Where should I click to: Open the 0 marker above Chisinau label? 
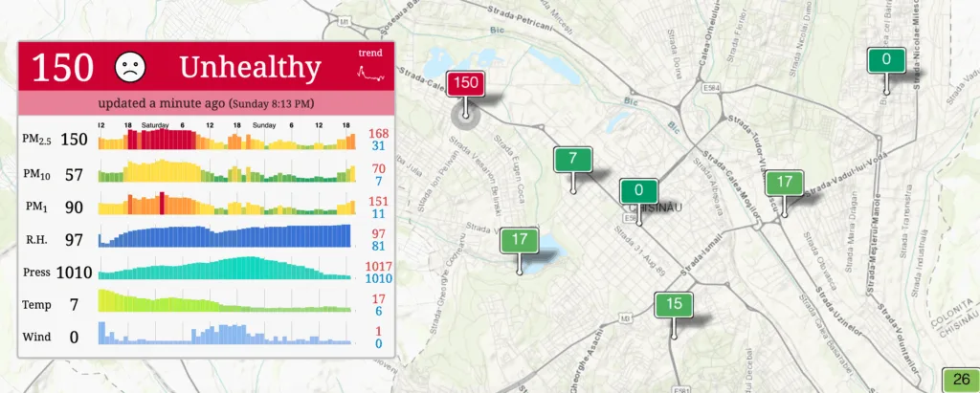point(638,191)
